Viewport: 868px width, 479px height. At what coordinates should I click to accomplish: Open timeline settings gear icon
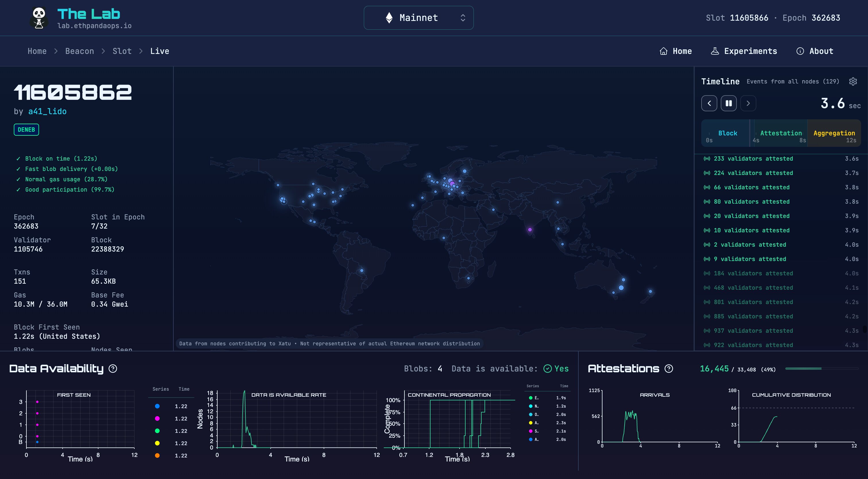tap(853, 81)
